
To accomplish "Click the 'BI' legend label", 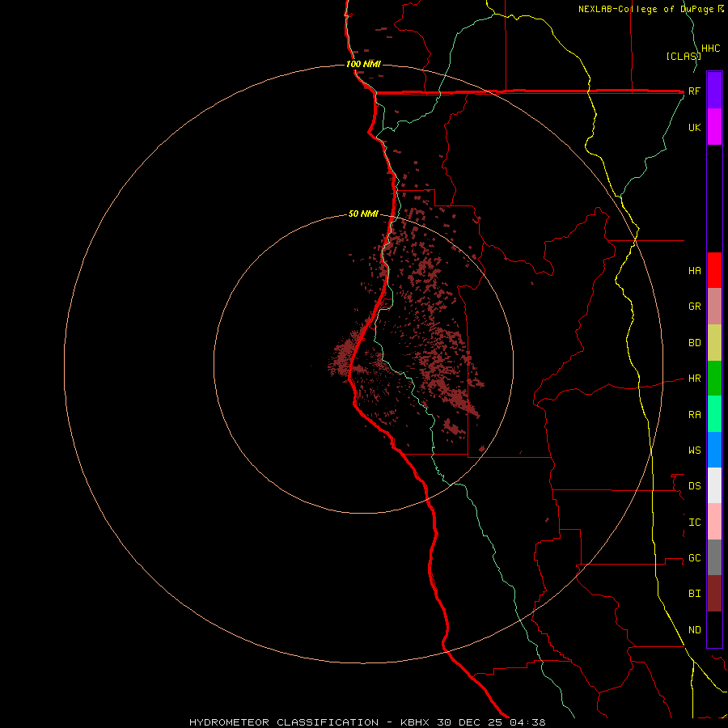I will click(694, 594).
